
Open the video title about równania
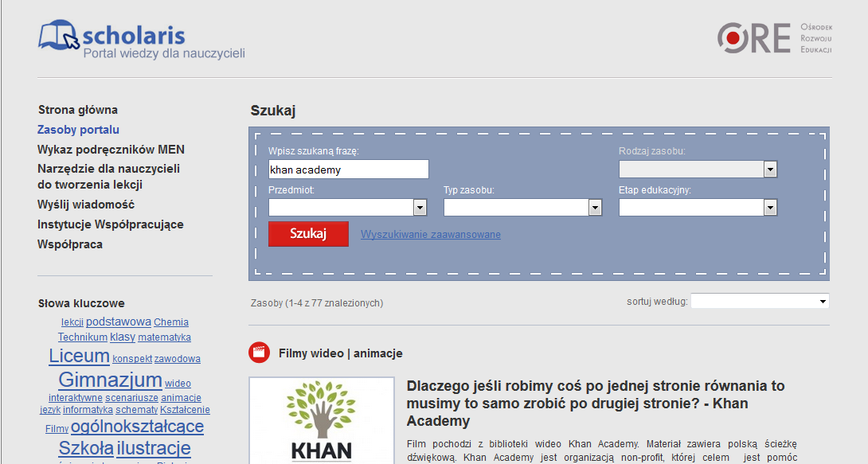(596, 404)
